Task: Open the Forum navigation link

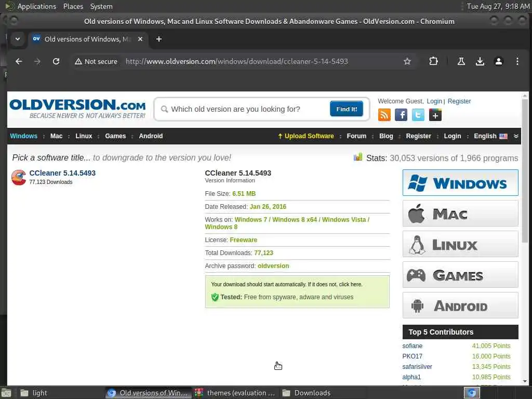Action: pyautogui.click(x=356, y=136)
